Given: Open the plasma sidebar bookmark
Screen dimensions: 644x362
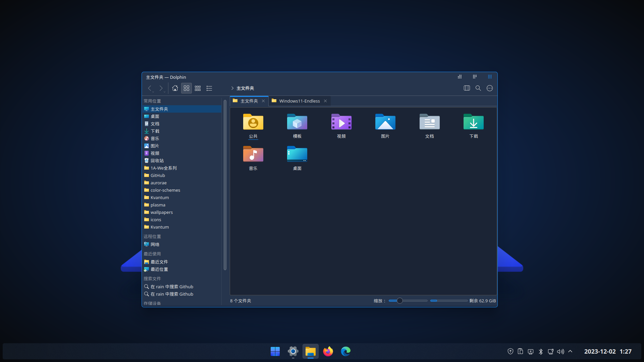Looking at the screenshot, I should [182, 205].
